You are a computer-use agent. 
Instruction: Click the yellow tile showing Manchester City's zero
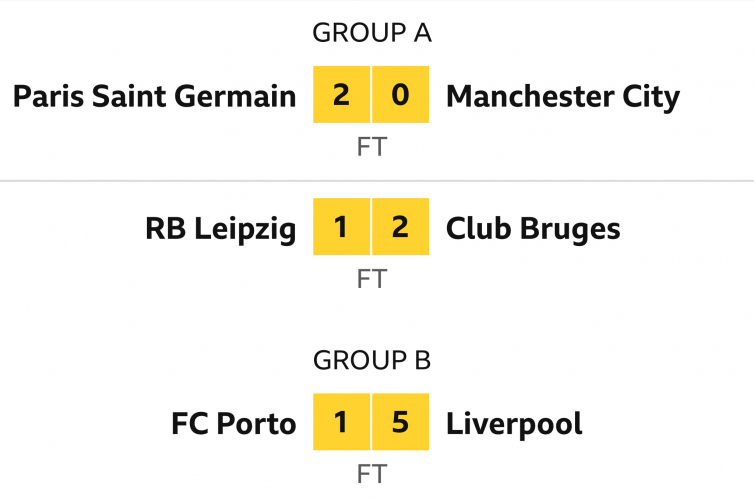(x=401, y=95)
